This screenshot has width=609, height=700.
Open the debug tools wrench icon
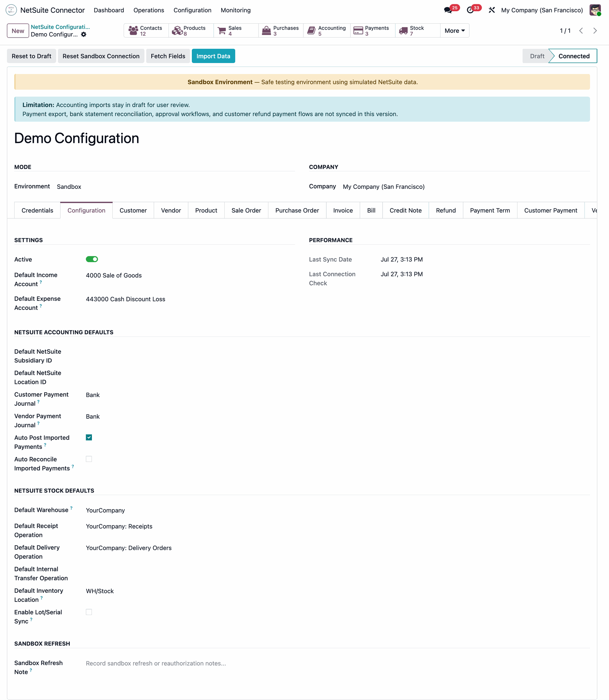[x=492, y=10]
